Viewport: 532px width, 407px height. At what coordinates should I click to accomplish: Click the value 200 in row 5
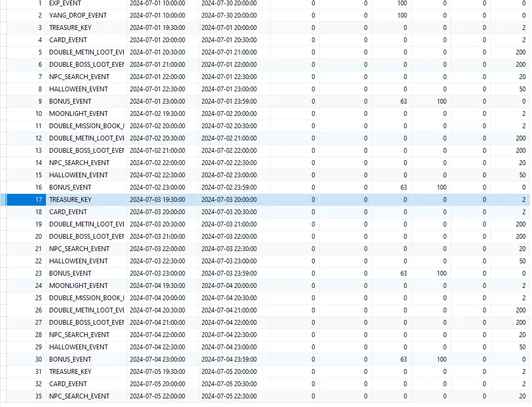520,52
